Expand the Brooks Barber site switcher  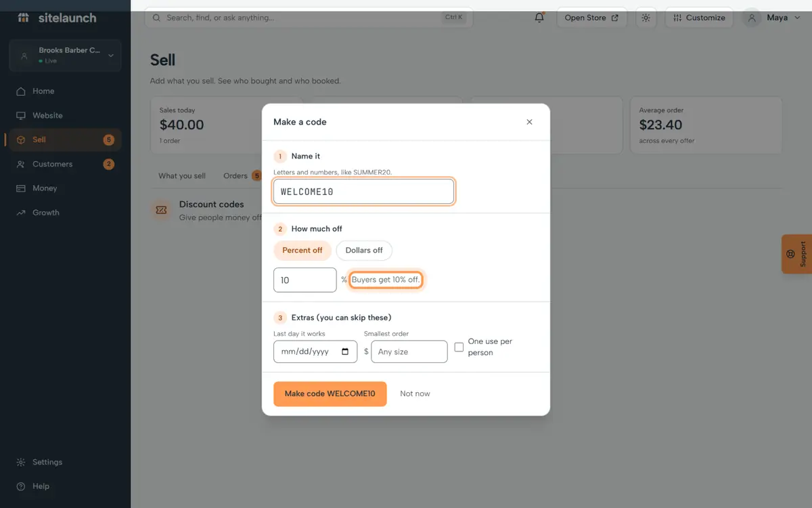pos(65,56)
